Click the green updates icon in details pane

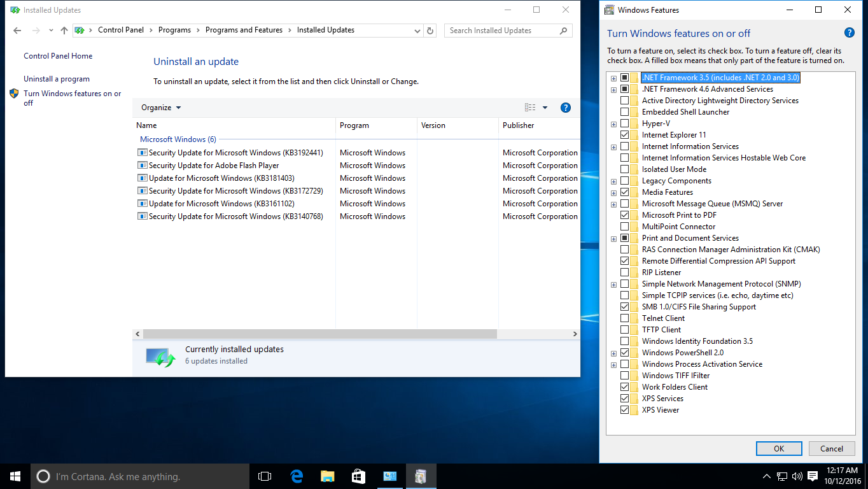(160, 357)
